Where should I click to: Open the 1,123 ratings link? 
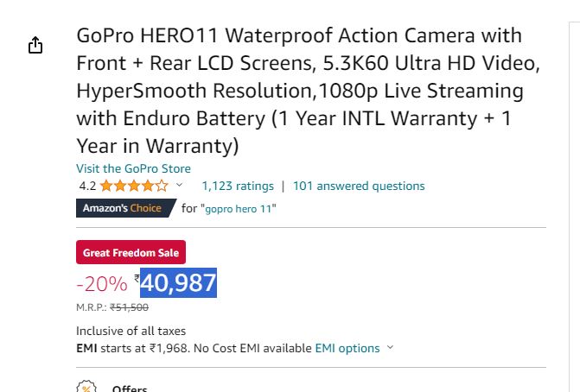click(238, 186)
